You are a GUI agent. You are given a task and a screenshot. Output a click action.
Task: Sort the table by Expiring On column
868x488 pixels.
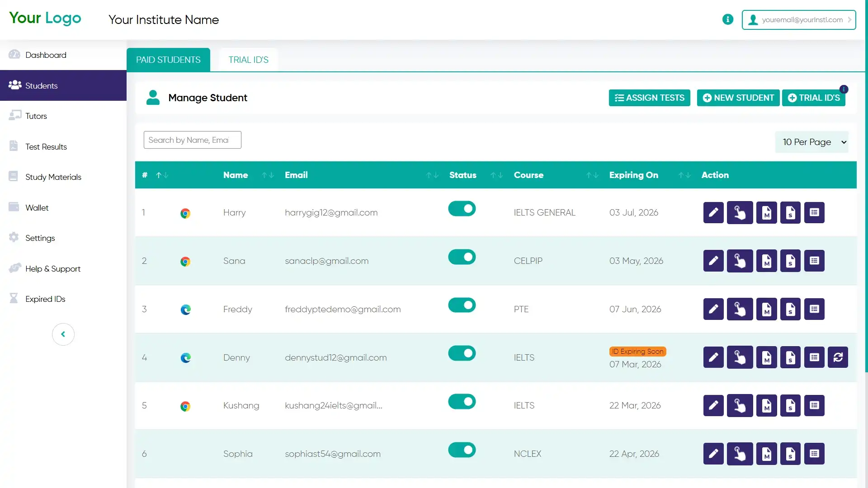point(683,175)
